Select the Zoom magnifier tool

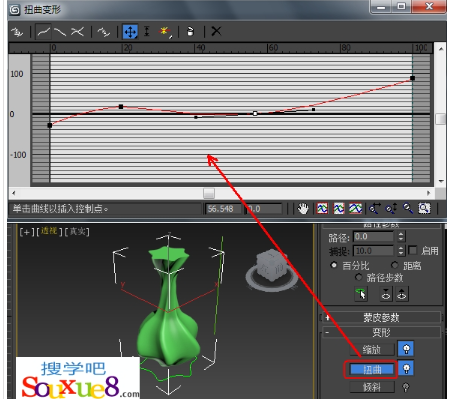click(x=408, y=209)
